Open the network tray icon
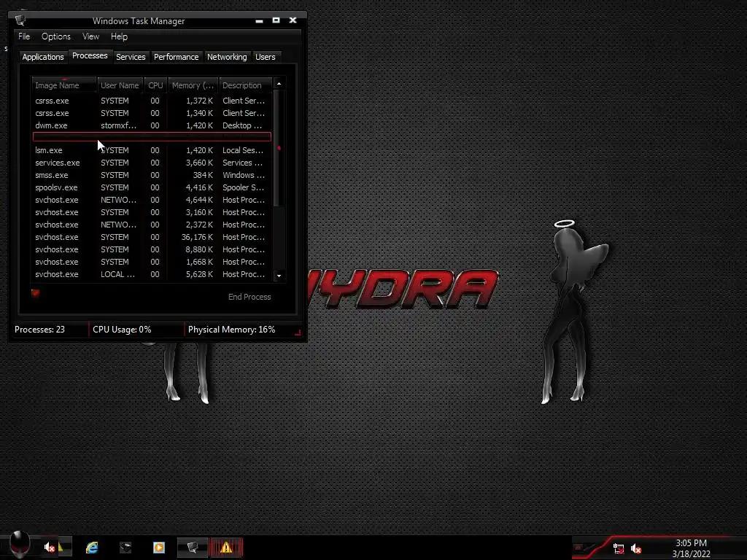The image size is (747, 560). (x=619, y=548)
